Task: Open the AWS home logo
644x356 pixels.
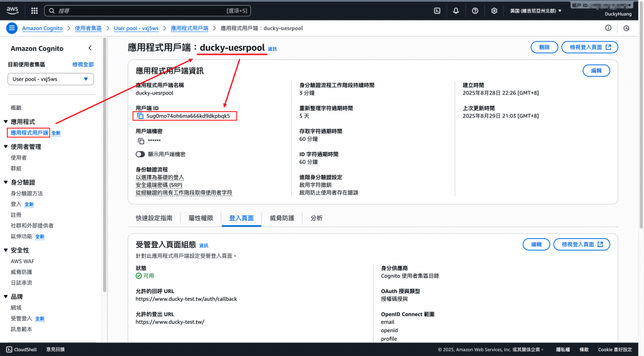Action: pyautogui.click(x=13, y=10)
